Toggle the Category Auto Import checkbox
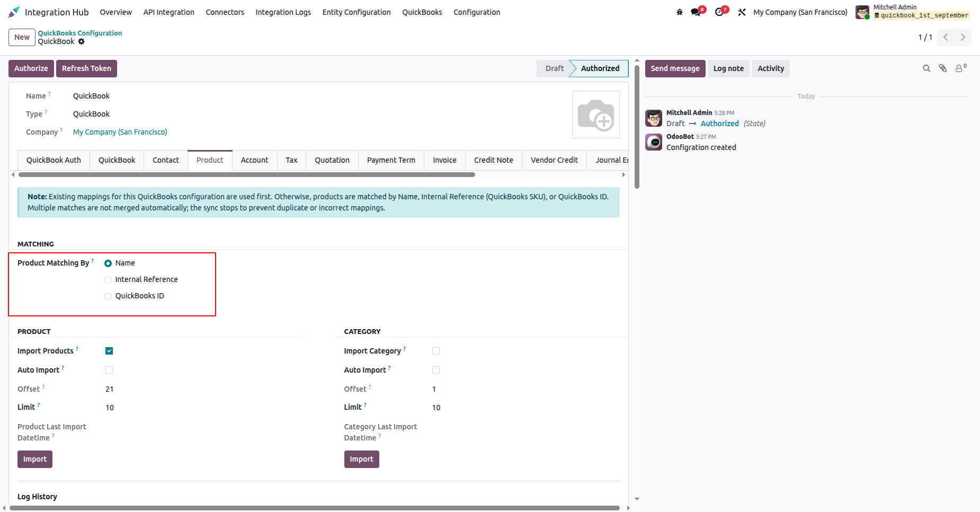 click(x=436, y=370)
